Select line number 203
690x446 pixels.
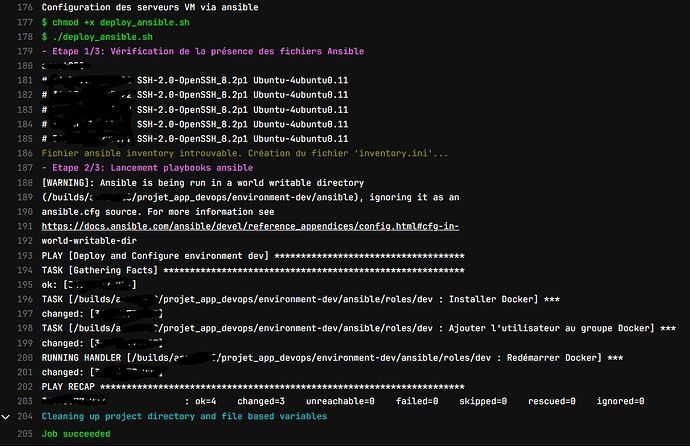pos(25,401)
